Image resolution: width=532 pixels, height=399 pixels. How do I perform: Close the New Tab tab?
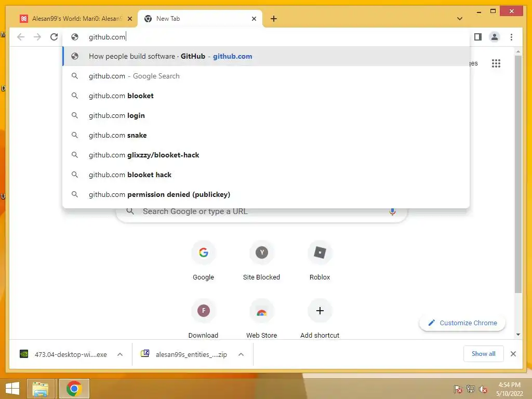(254, 19)
